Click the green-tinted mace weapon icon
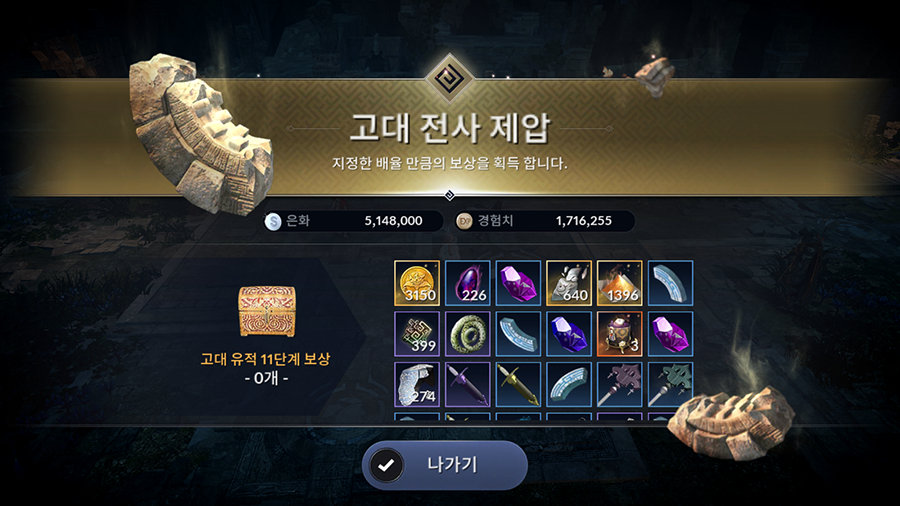 pos(670,384)
